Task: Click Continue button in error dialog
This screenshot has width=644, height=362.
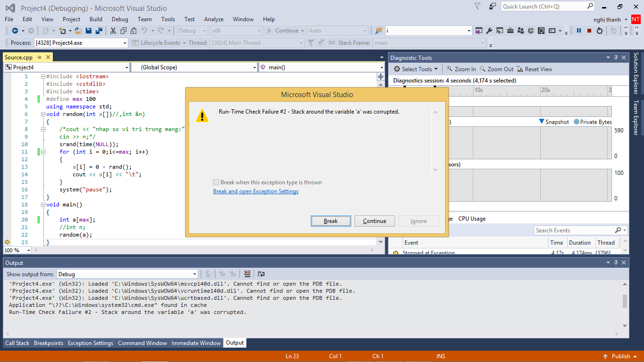Action: click(x=375, y=221)
